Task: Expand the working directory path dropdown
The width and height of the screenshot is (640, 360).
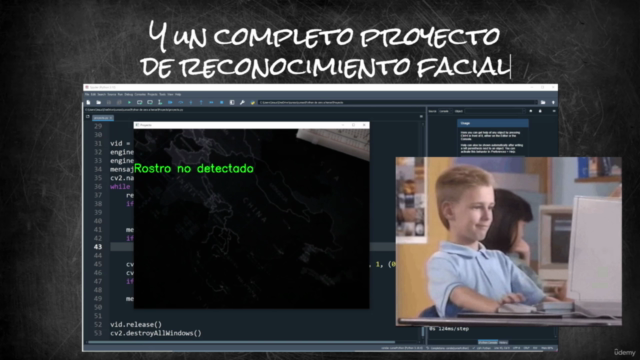Action: pos(535,102)
